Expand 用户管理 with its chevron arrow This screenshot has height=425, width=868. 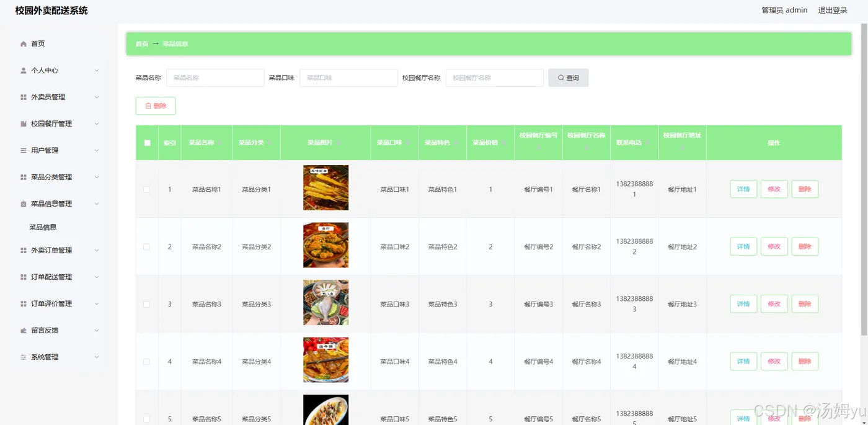click(x=97, y=151)
